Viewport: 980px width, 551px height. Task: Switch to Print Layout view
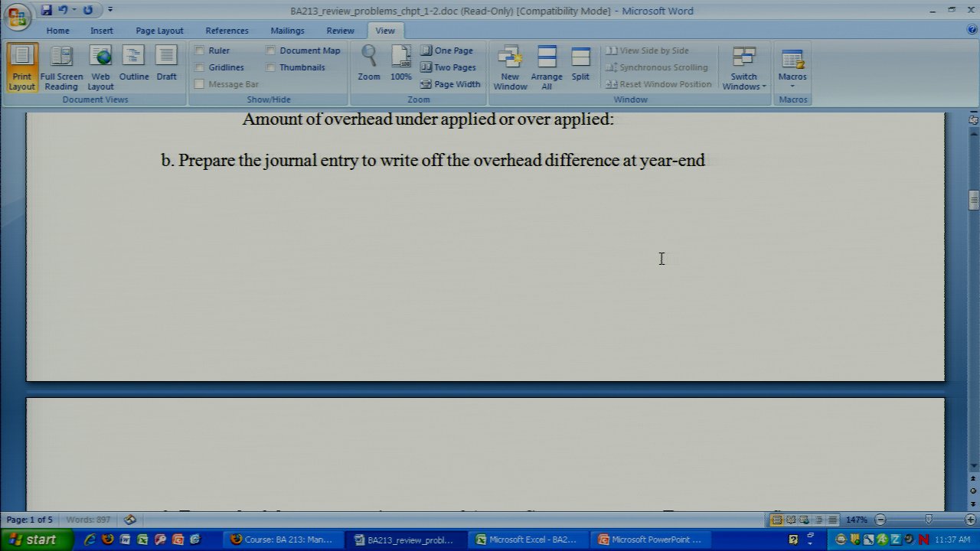click(21, 67)
